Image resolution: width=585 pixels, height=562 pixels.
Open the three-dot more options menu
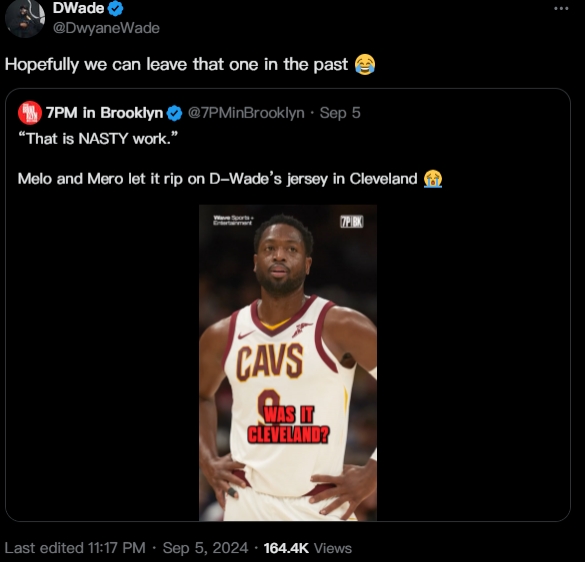[561, 8]
